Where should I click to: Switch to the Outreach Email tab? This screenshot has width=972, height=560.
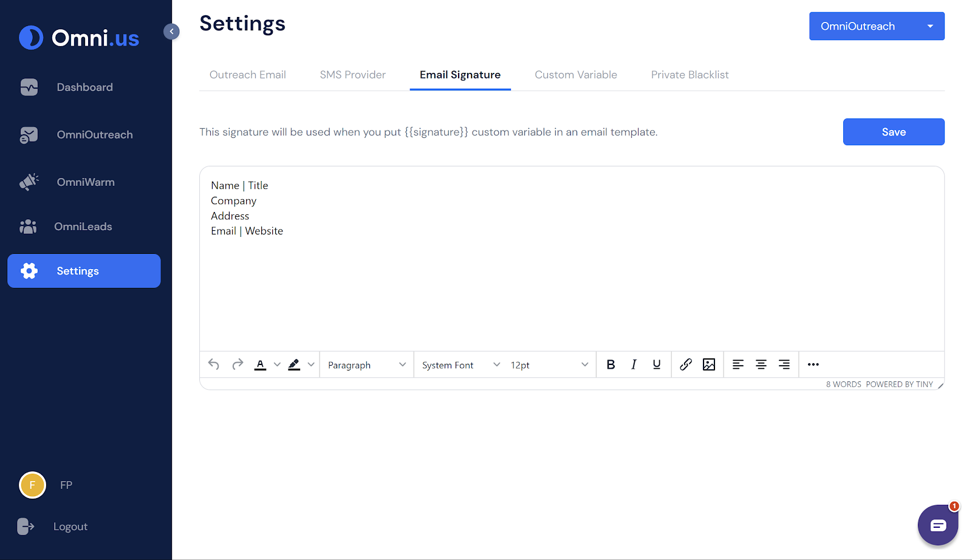point(248,75)
